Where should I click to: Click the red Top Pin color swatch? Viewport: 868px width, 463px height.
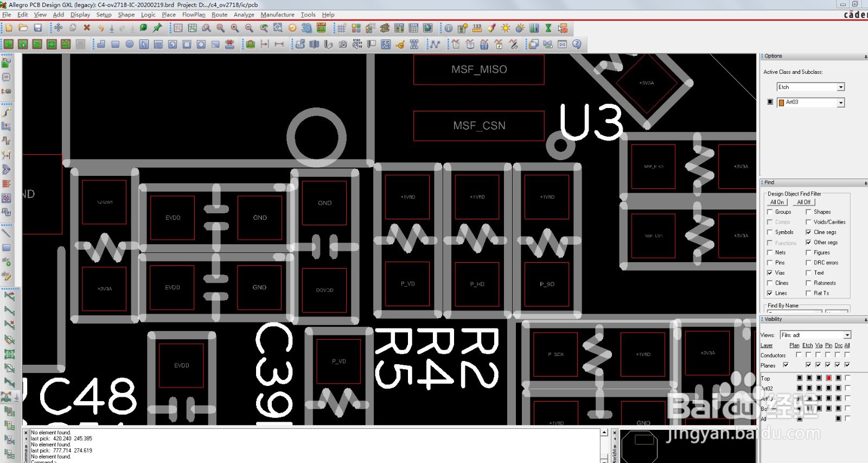[828, 378]
